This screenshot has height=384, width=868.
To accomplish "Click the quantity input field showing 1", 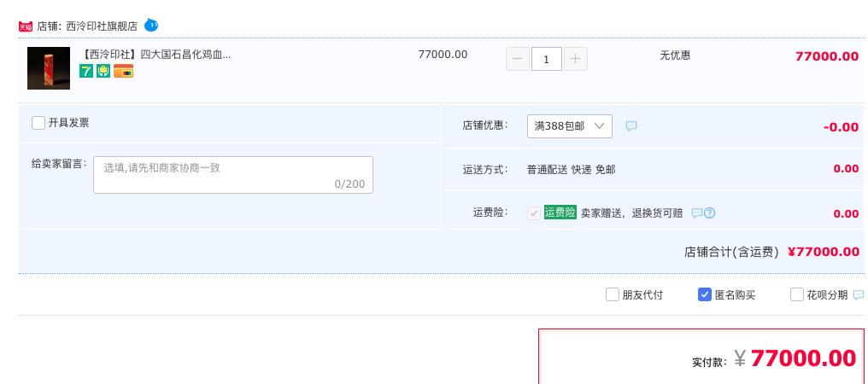I will click(x=547, y=59).
